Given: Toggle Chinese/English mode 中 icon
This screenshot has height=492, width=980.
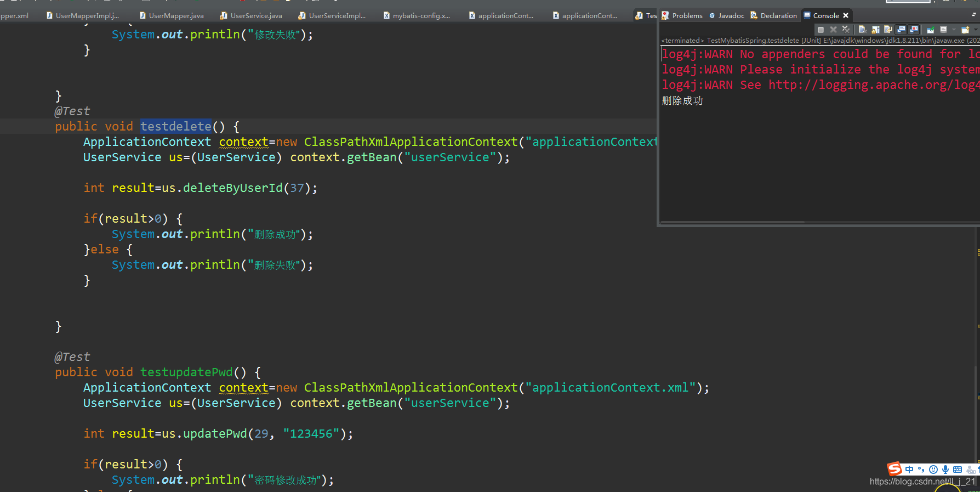Looking at the screenshot, I should (910, 470).
